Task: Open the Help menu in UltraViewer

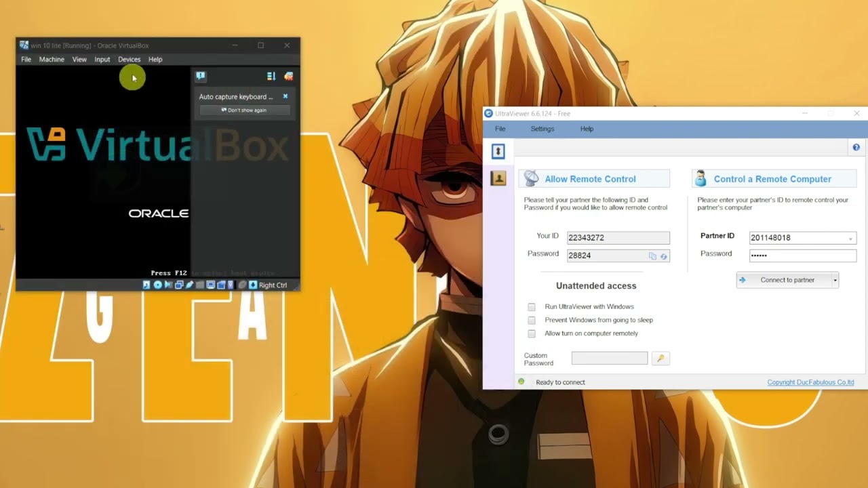Action: point(587,129)
